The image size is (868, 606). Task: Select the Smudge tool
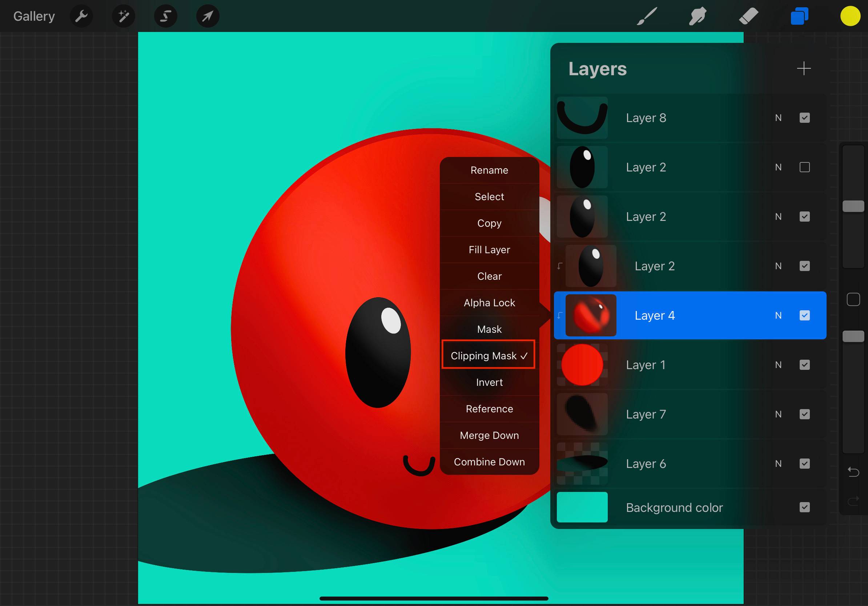point(698,16)
